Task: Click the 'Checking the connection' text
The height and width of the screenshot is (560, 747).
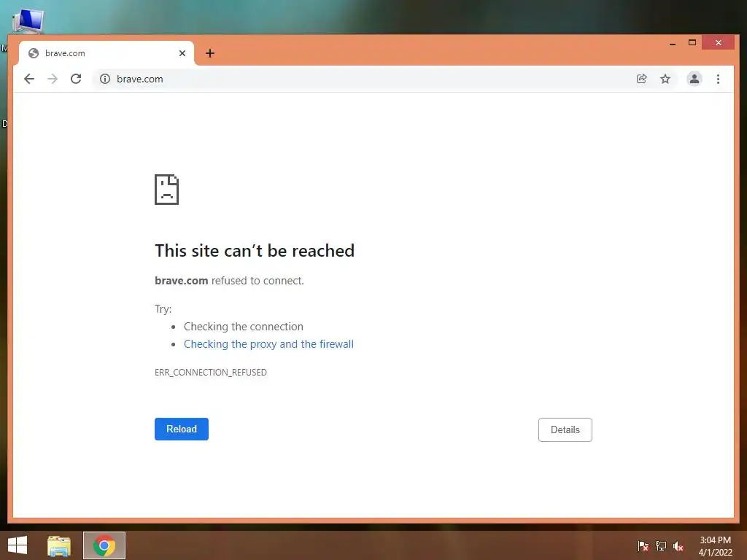Action: 244,327
